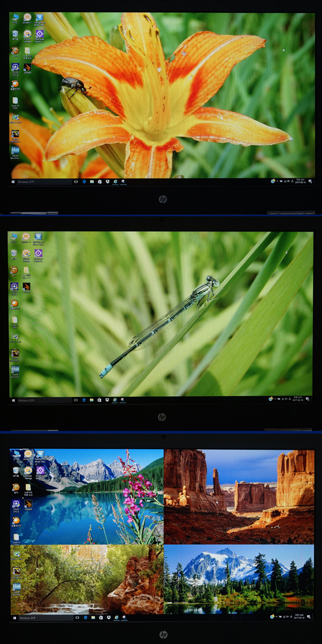Viewport: 322px width, 644px height.
Task: Launch CPU-Z on dragonfly wallpaper desktop
Action: tap(14, 289)
